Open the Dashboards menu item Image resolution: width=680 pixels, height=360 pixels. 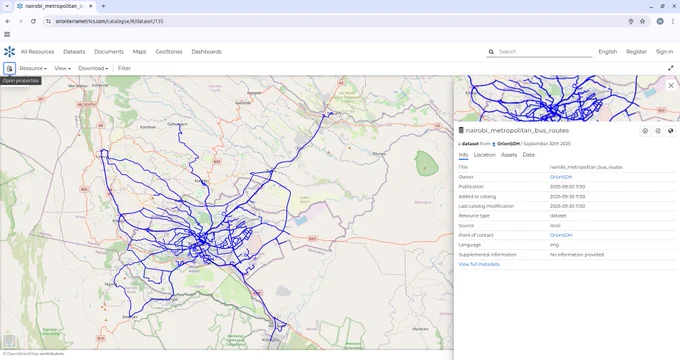pyautogui.click(x=206, y=52)
